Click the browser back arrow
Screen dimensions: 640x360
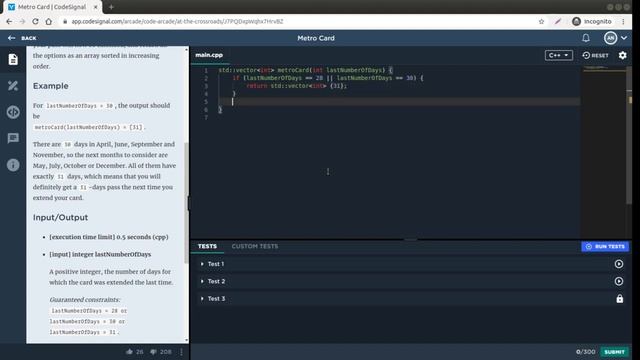click(9, 21)
